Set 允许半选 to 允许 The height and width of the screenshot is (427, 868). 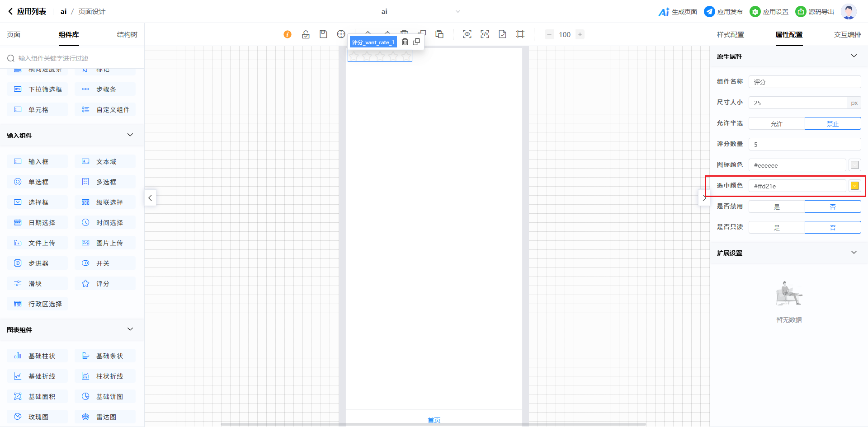pyautogui.click(x=777, y=124)
